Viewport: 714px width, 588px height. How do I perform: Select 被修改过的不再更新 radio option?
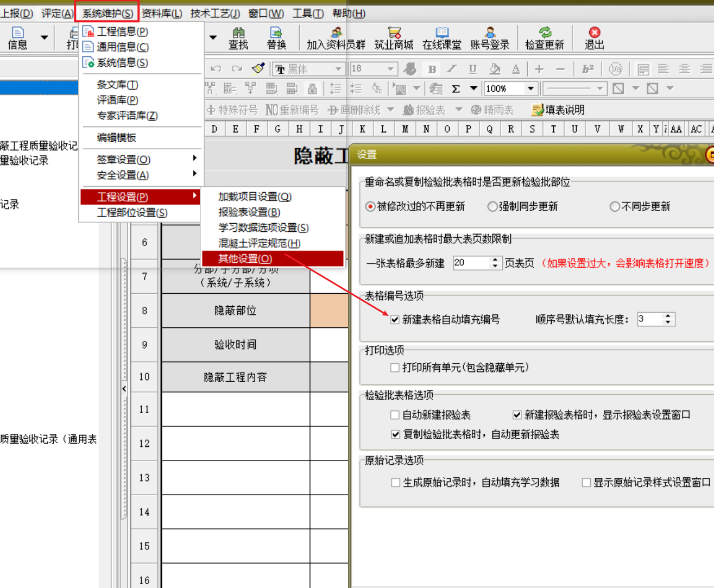(370, 206)
